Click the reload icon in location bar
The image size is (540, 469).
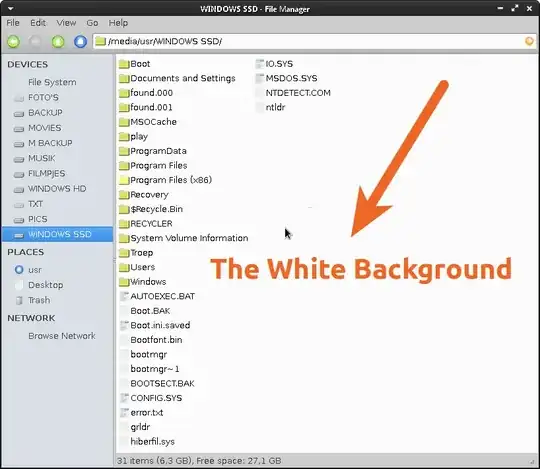[529, 41]
